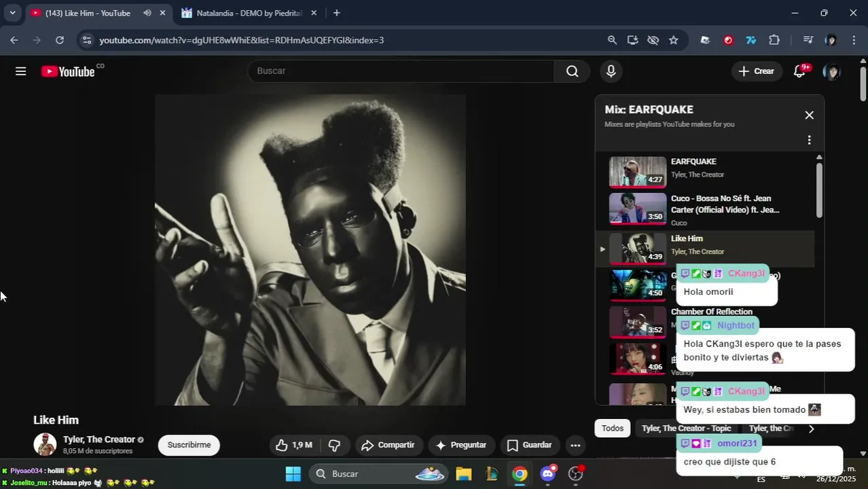The height and width of the screenshot is (489, 868).
Task: View site information icon in the address bar
Action: 86,40
